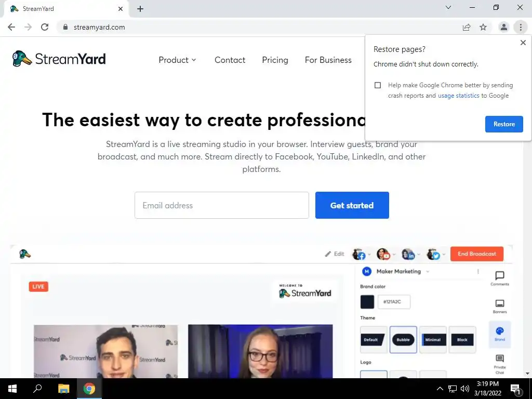Click the address bar URL
The image size is (532, 399).
[x=99, y=27]
